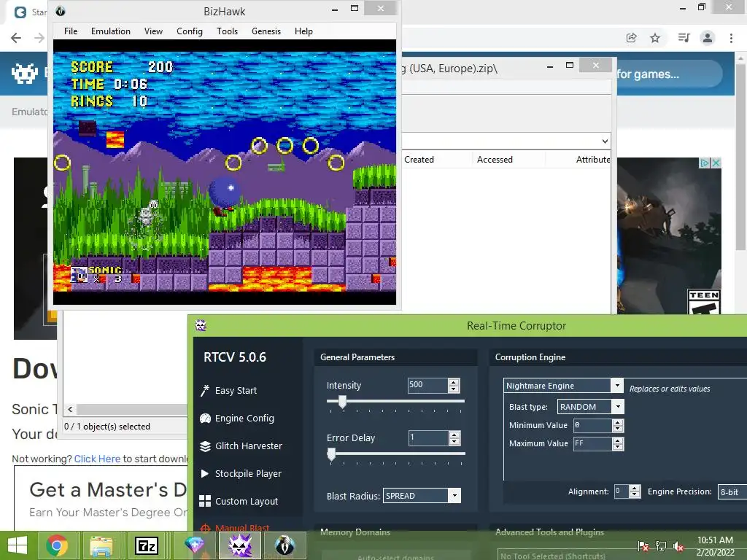Open the View menu in BizHawk
The image size is (747, 560).
[x=153, y=31]
